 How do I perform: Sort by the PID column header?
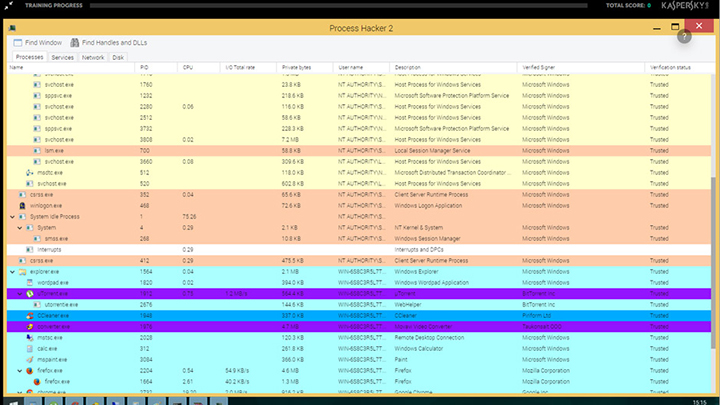point(156,68)
